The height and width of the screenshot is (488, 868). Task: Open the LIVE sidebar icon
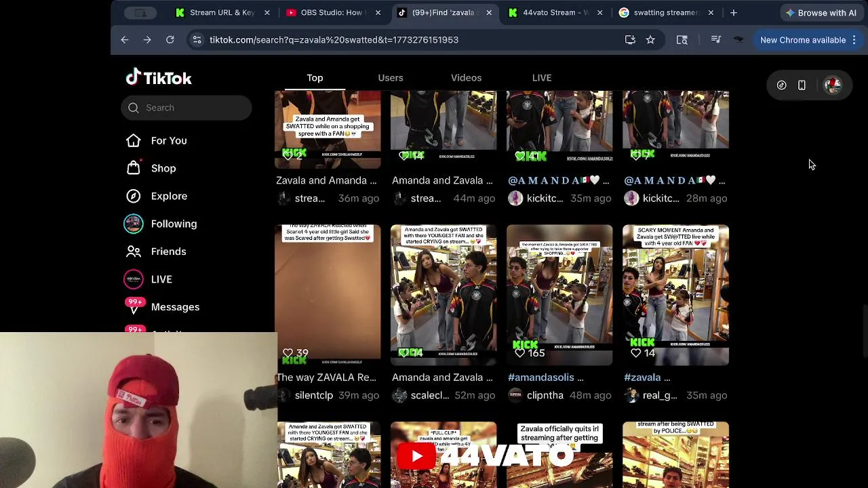pos(134,279)
